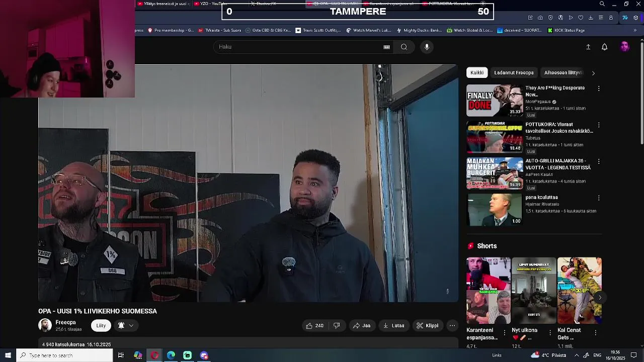The width and height of the screenshot is (644, 362).
Task: Open more actions menu below video
Action: click(452, 326)
